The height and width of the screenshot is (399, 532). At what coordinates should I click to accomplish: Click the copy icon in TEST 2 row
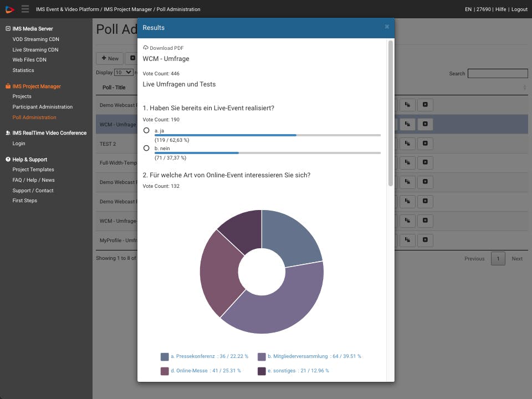407,143
